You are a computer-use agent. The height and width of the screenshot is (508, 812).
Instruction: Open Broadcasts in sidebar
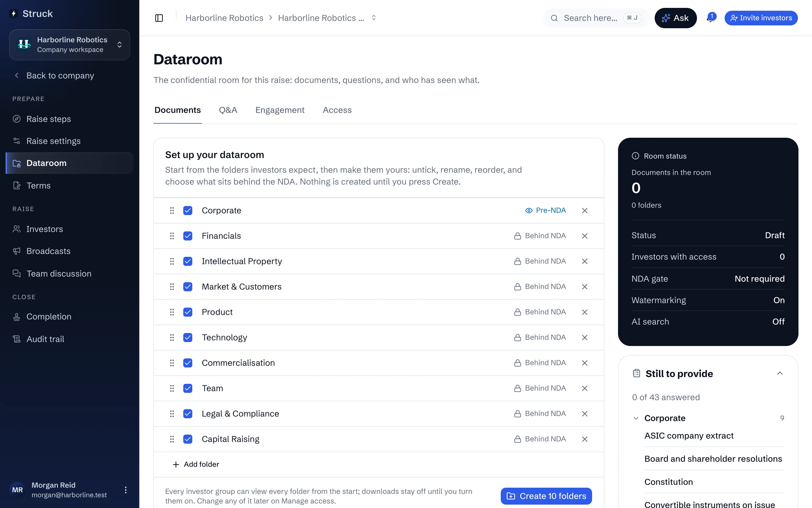pos(69,251)
